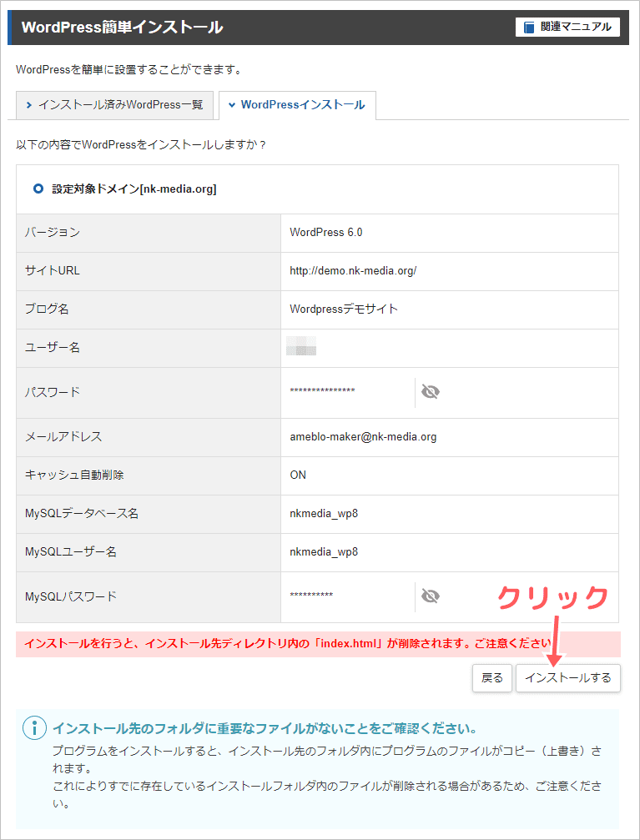Image resolution: width=640 pixels, height=840 pixels.
Task: Click the キャッシュ自動削除 ON value
Action: (x=298, y=475)
